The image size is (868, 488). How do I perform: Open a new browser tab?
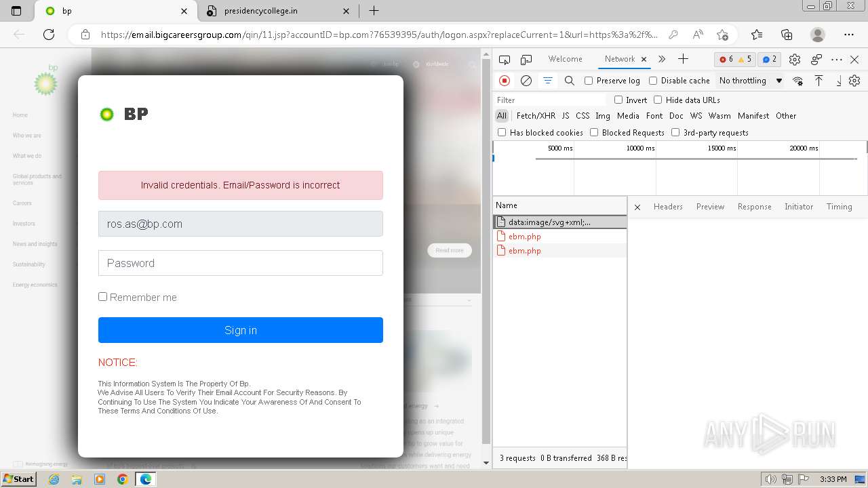[374, 11]
